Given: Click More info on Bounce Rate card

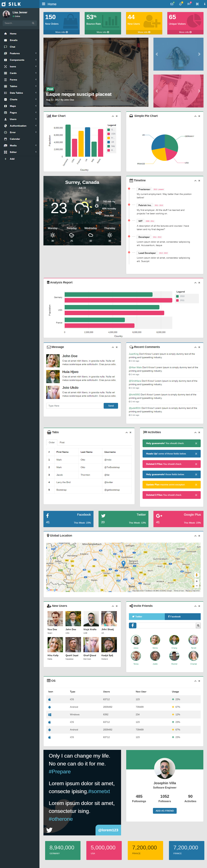Looking at the screenshot, I should pos(103,32).
